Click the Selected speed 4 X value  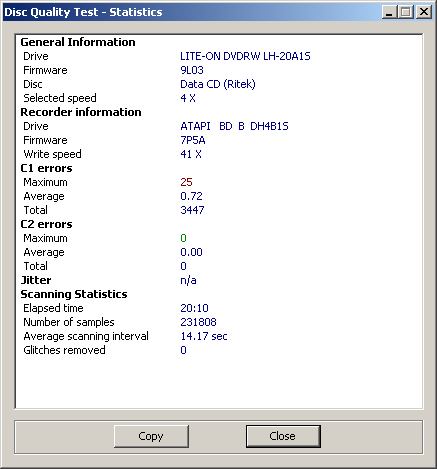coord(188,98)
